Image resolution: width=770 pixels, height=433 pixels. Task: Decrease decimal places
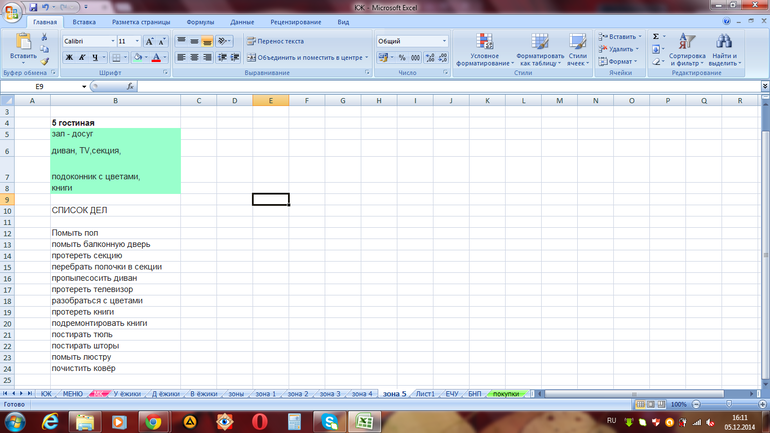click(x=443, y=57)
